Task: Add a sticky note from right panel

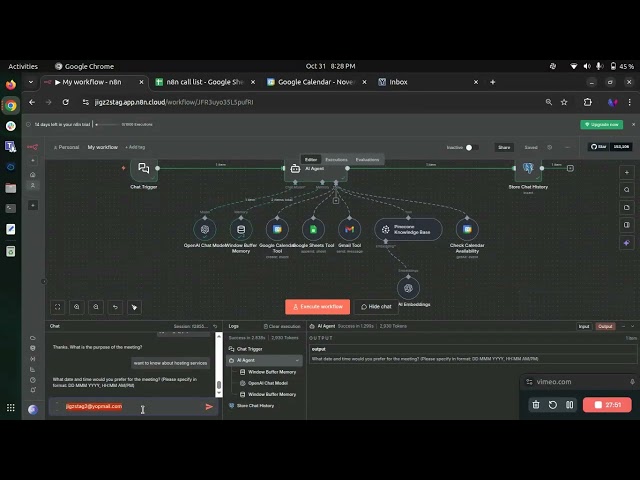Action: (x=627, y=207)
